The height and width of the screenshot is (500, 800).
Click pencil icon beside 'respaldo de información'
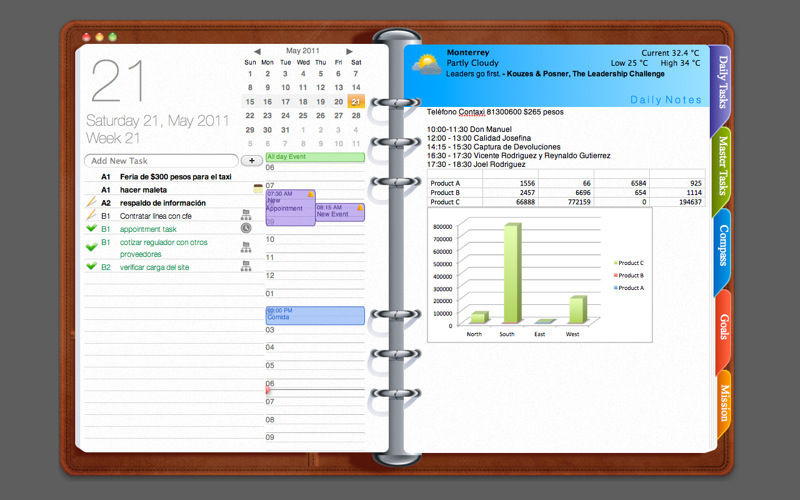click(91, 202)
